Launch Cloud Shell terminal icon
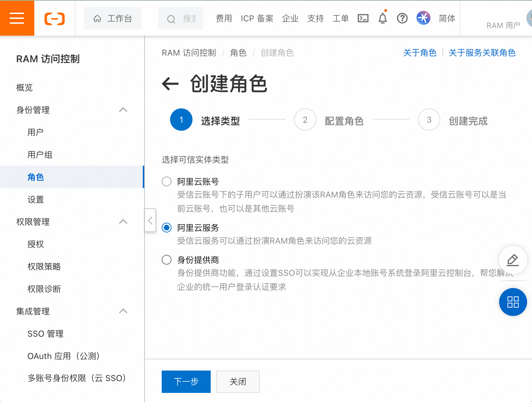 [x=363, y=18]
